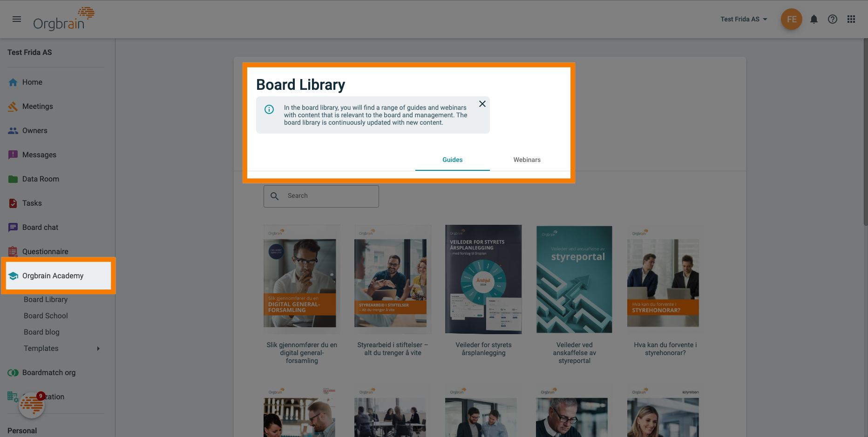
Task: Click the Owners people icon
Action: [13, 130]
